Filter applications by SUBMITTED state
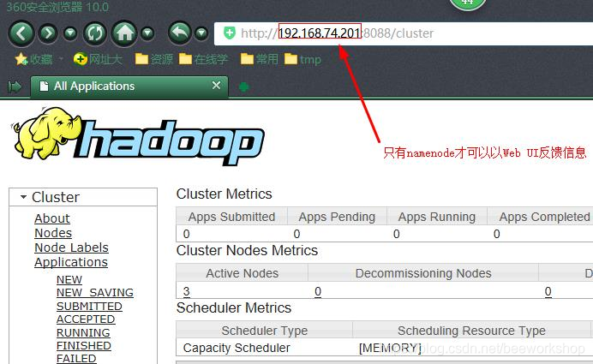This screenshot has width=593, height=364. click(x=89, y=306)
